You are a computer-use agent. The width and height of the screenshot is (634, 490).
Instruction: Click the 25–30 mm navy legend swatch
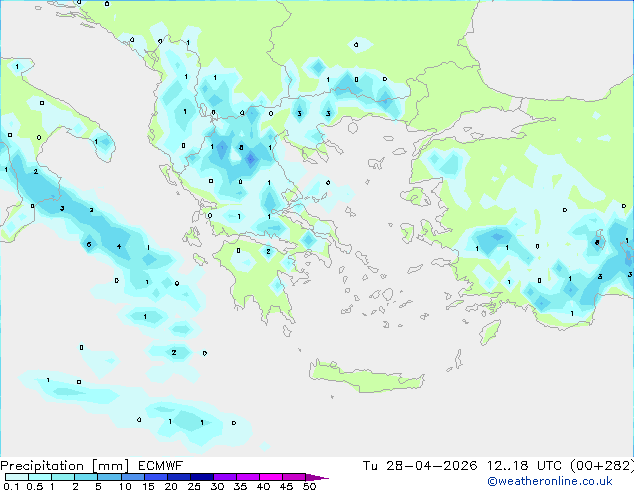pos(201,477)
